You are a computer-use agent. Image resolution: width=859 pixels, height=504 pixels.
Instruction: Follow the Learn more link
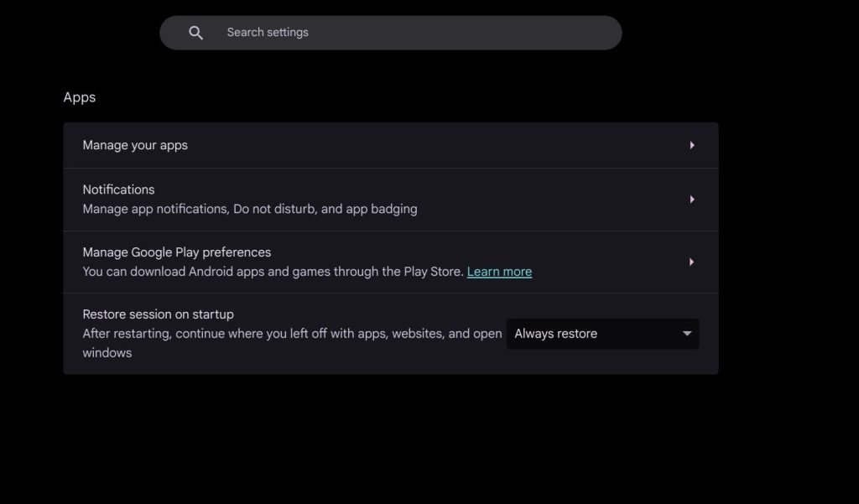point(499,272)
